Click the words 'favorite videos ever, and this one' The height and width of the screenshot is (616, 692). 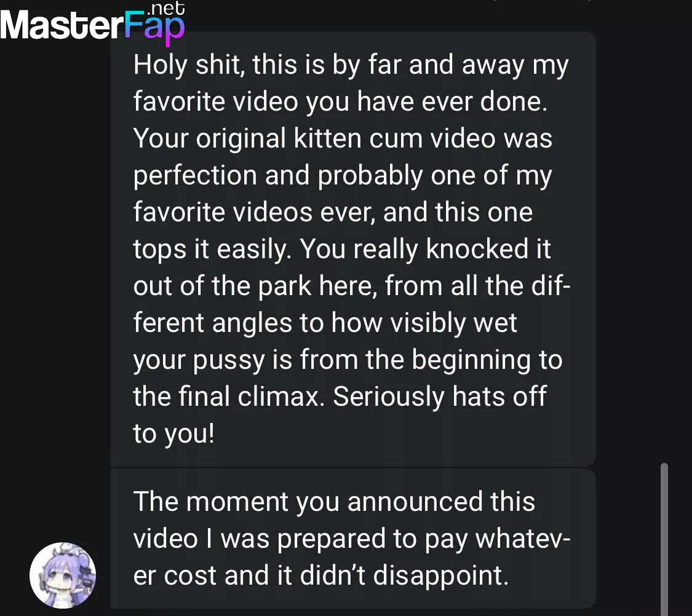[333, 212]
